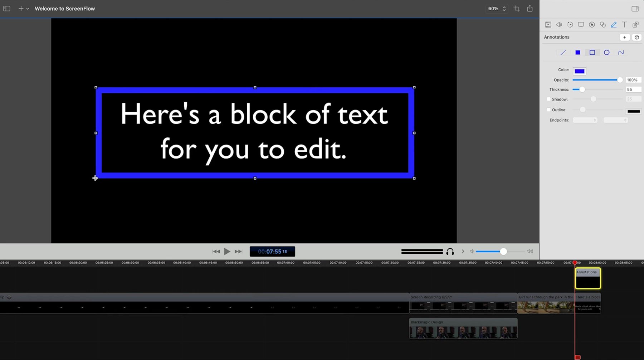This screenshot has height=360, width=644.
Task: Open the Text properties panel
Action: pos(625,24)
